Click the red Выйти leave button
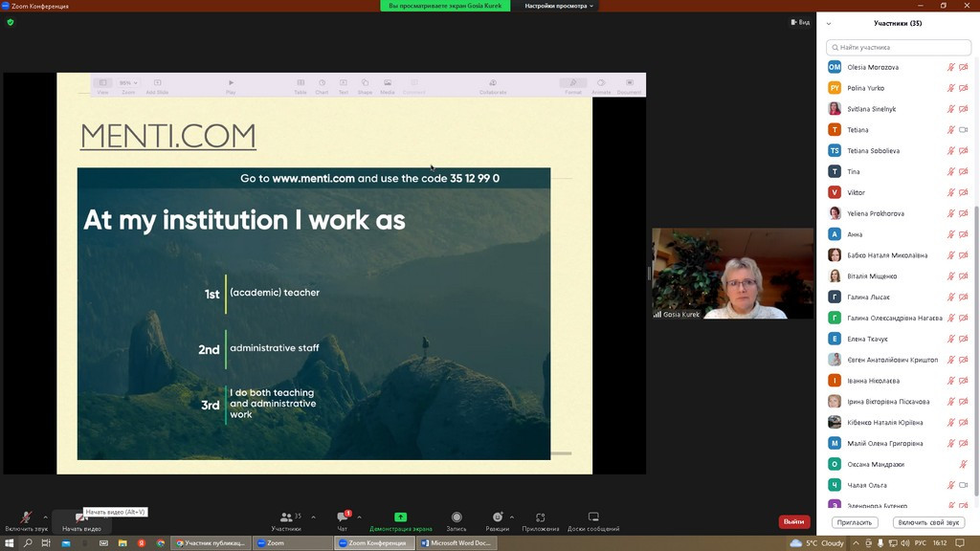The height and width of the screenshot is (551, 980). coord(793,521)
